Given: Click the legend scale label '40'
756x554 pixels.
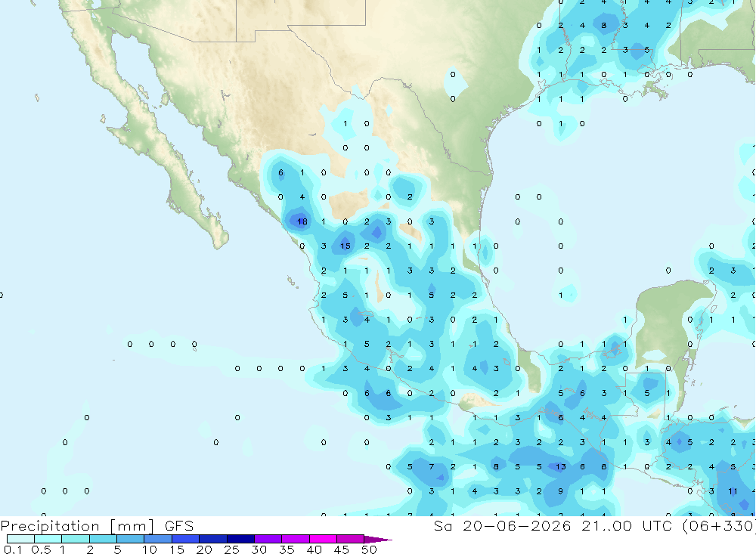Looking at the screenshot, I should coord(314,549).
